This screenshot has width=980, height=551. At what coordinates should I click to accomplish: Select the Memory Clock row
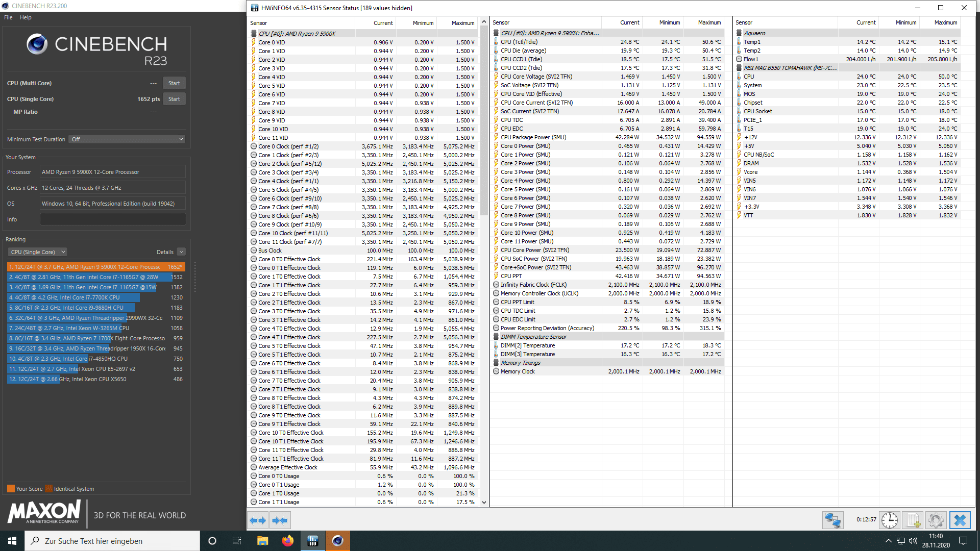(x=608, y=371)
